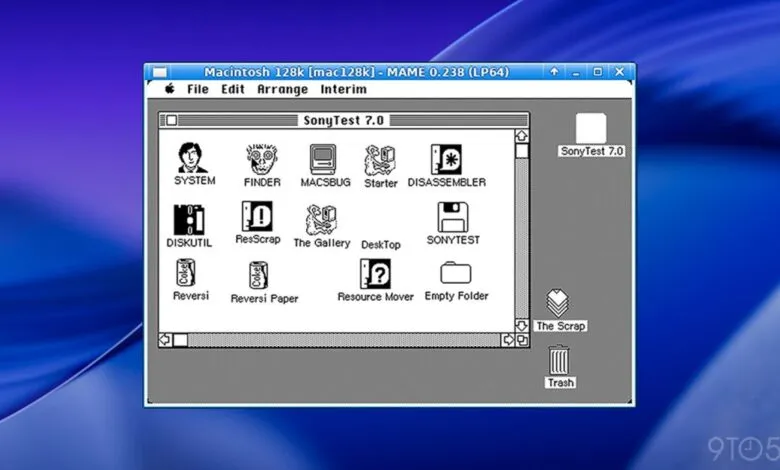Click the SonyTest 7.0 window title bar
The height and width of the screenshot is (470, 780).
click(x=344, y=120)
